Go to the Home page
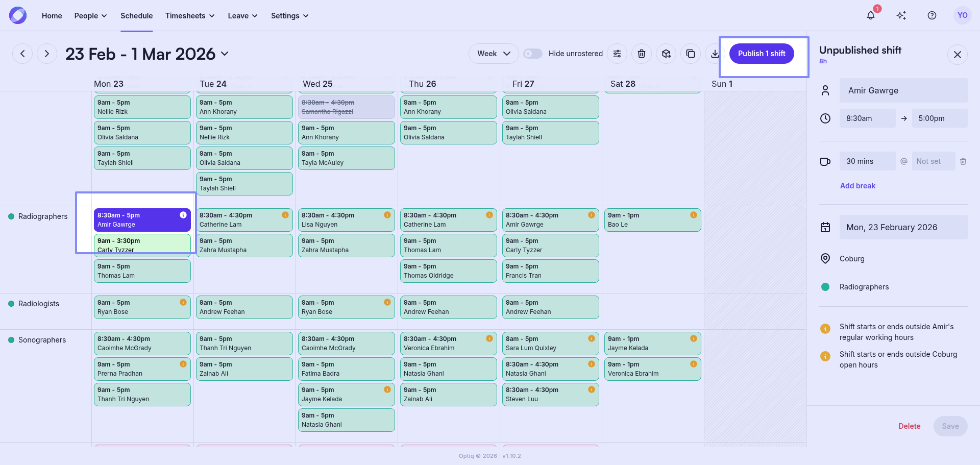The image size is (980, 465). pyautogui.click(x=52, y=16)
